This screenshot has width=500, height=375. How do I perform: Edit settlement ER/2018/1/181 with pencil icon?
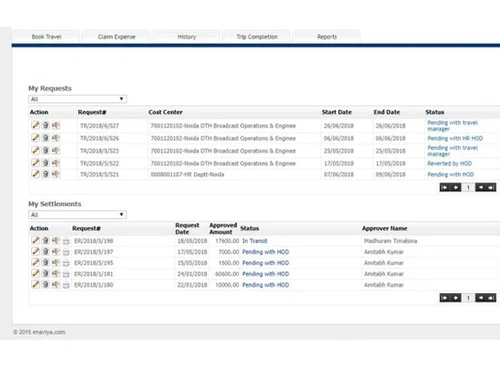click(x=35, y=273)
